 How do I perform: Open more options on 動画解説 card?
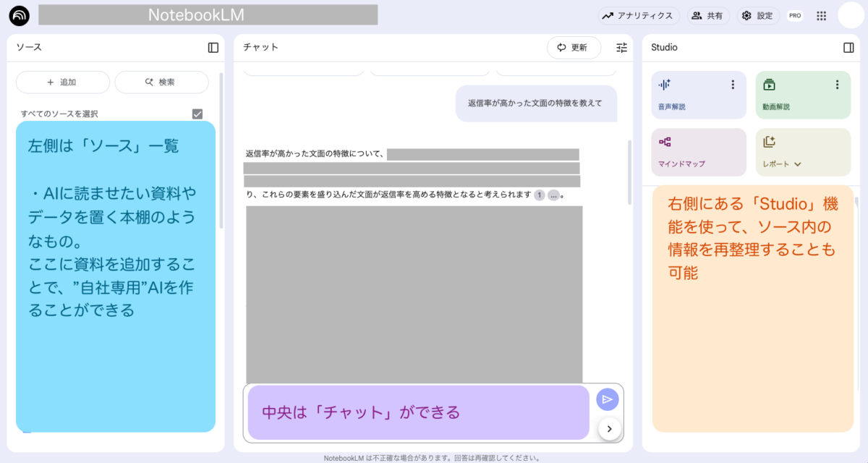click(x=838, y=85)
